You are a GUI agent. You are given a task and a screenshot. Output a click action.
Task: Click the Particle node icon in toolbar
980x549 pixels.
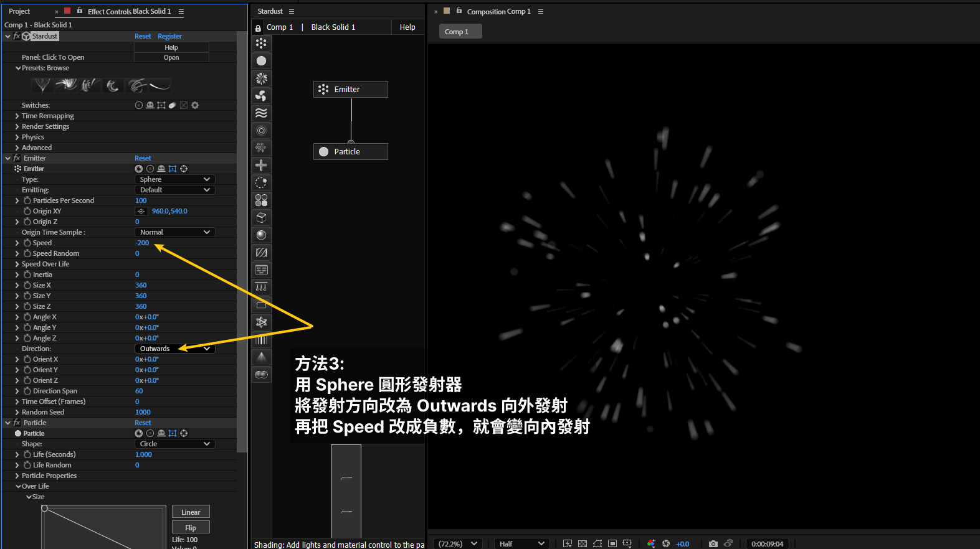(261, 60)
